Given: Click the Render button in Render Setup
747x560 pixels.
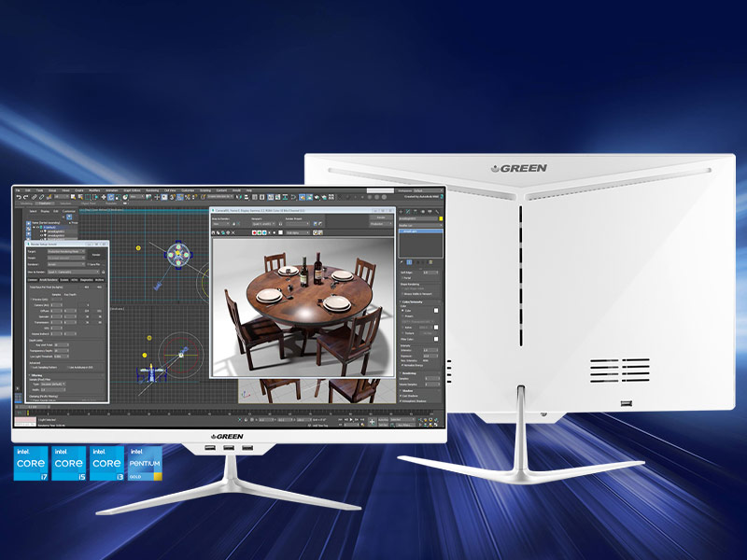Looking at the screenshot, I should [x=96, y=255].
